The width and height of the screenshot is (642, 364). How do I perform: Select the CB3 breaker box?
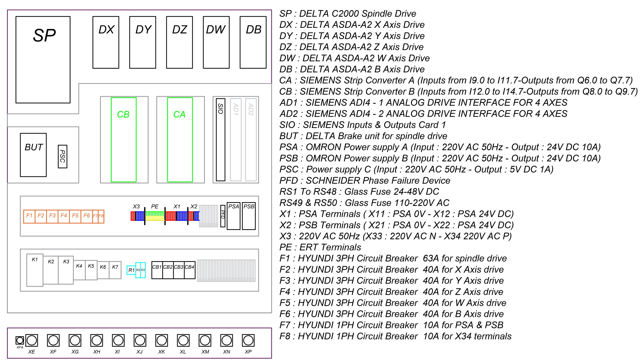(179, 270)
